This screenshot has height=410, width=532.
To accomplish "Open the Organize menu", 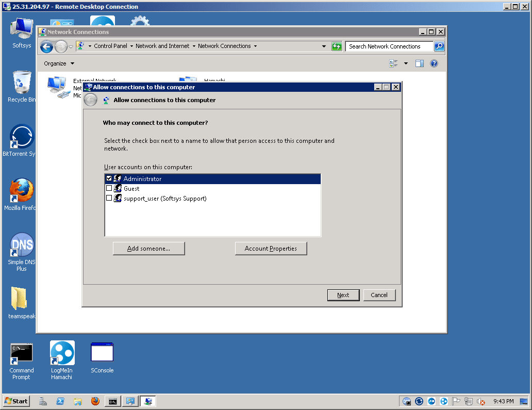I will 59,63.
